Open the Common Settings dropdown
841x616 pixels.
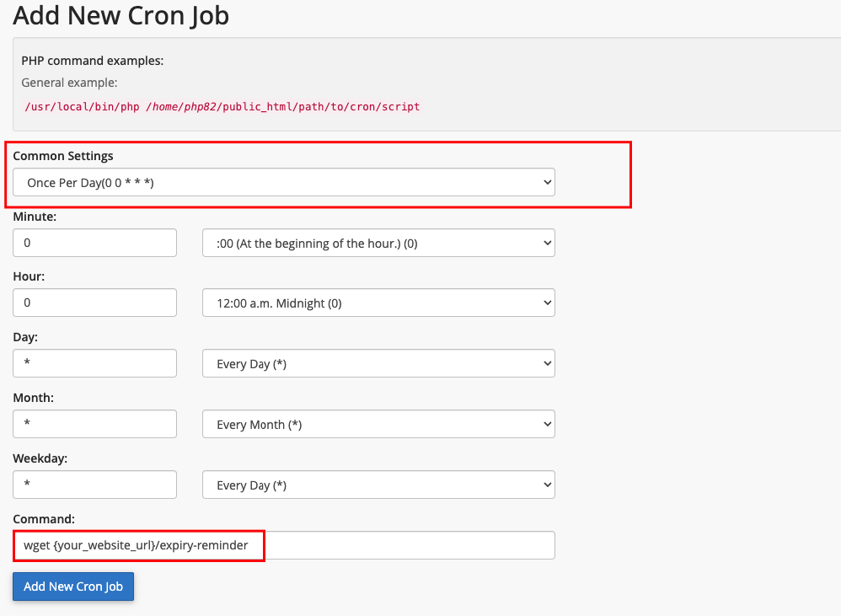tap(283, 182)
